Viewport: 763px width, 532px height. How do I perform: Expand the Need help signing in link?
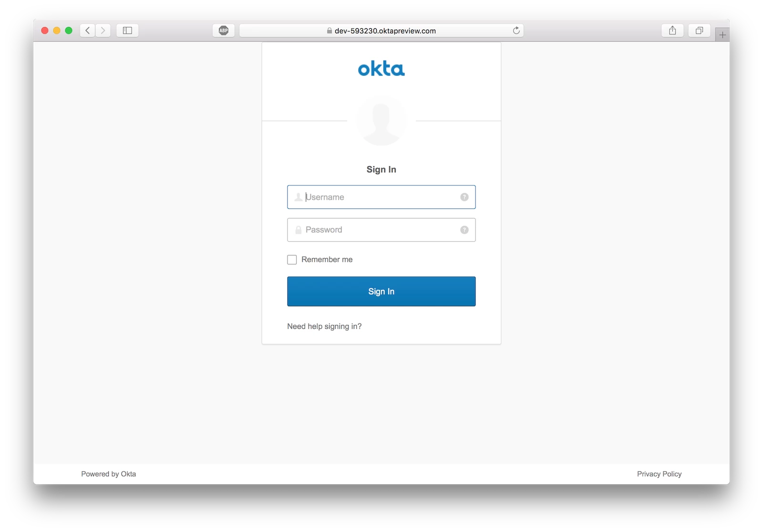324,326
